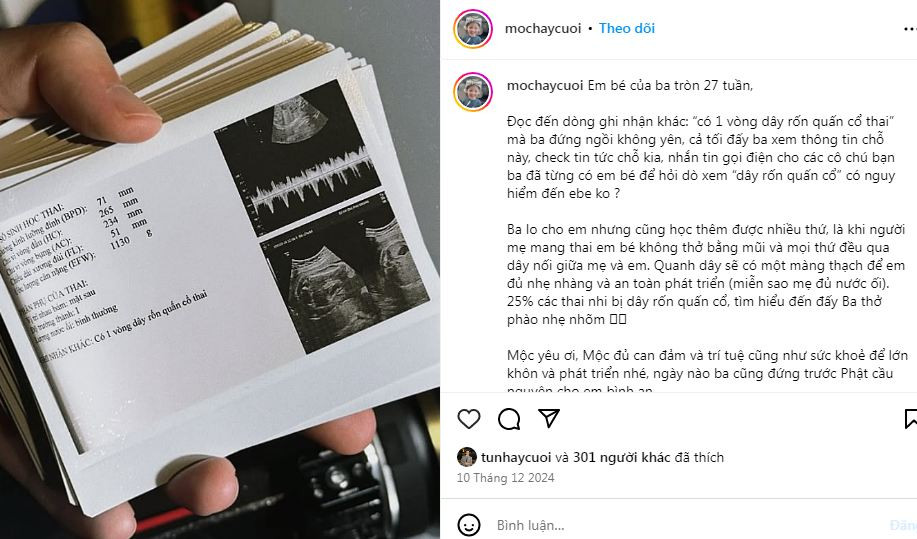This screenshot has width=917, height=539.
Task: Click the upper Doppler ultrasound scan image
Action: point(297,156)
